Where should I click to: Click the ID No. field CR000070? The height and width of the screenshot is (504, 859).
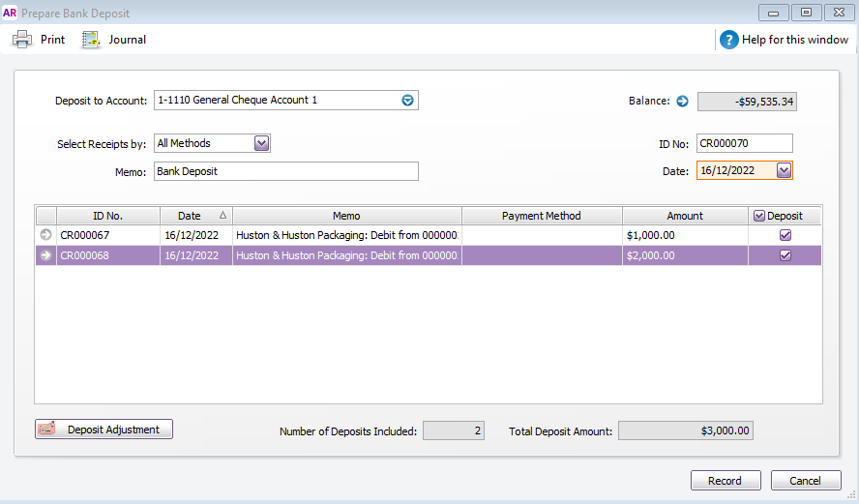[744, 143]
